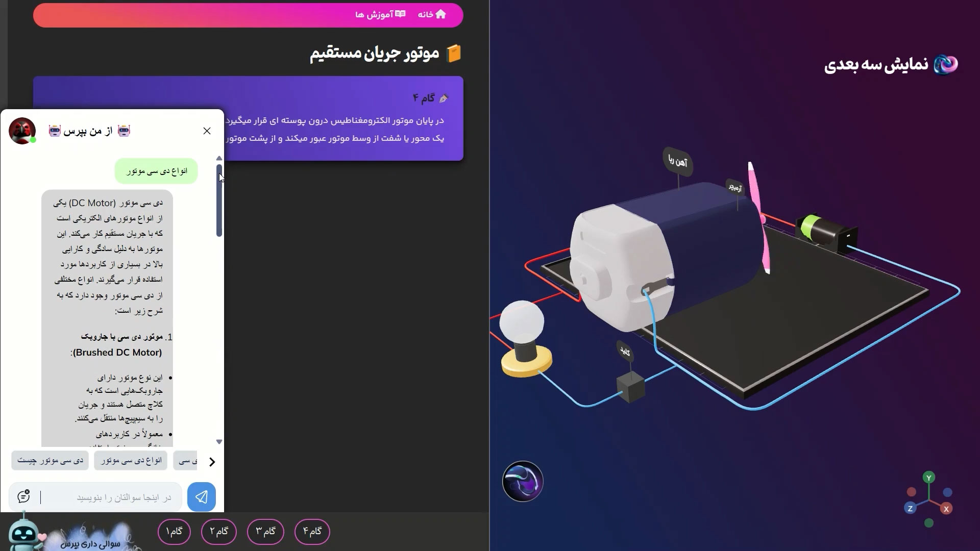This screenshot has height=551, width=980.
Task: Click the swirl icon next to نمایش سه بعدی
Action: point(946,64)
